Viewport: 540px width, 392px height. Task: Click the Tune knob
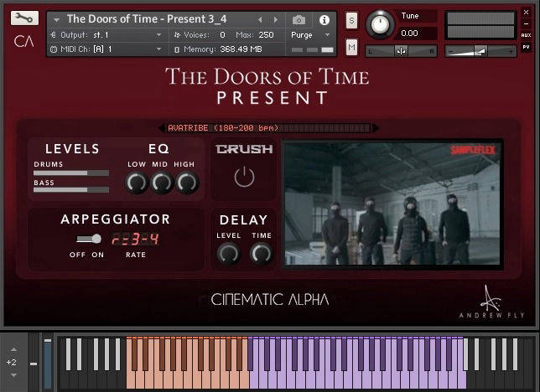pos(380,24)
